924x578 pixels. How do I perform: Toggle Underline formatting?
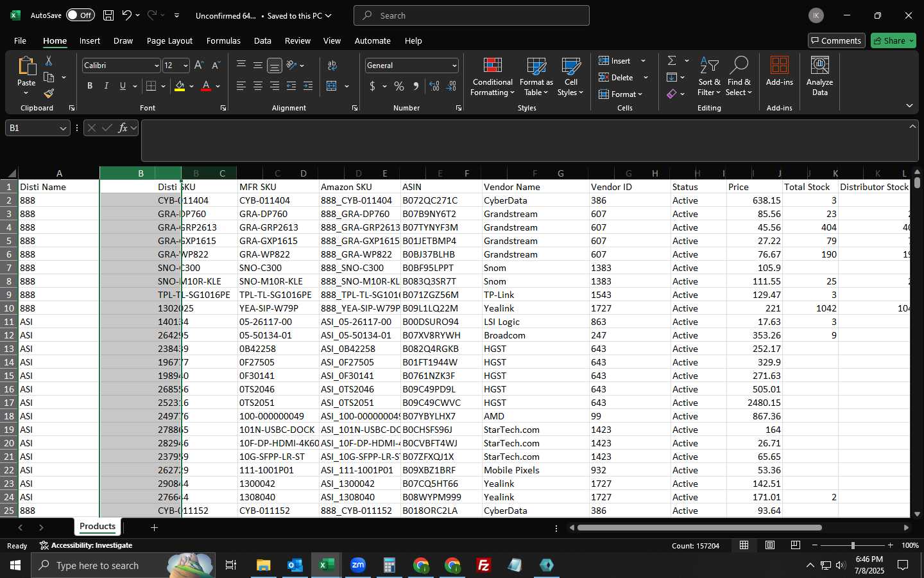[x=123, y=86]
